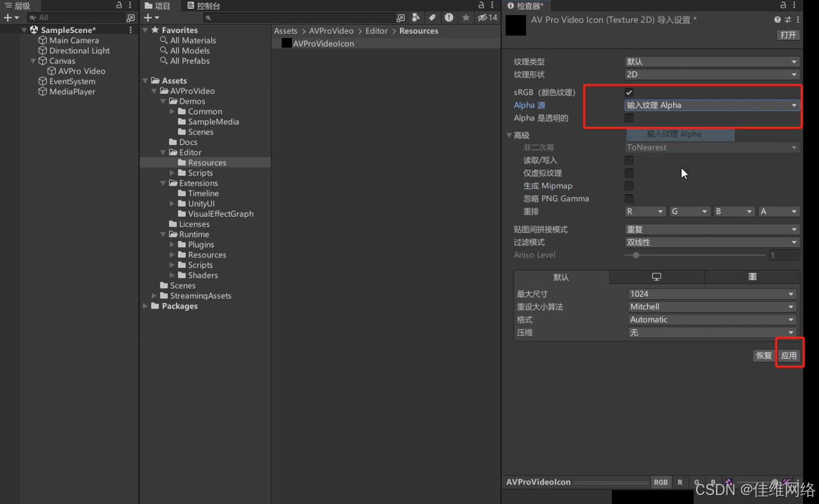The width and height of the screenshot is (819, 504).
Task: Select the 默认 platform settings tab
Action: 561,277
